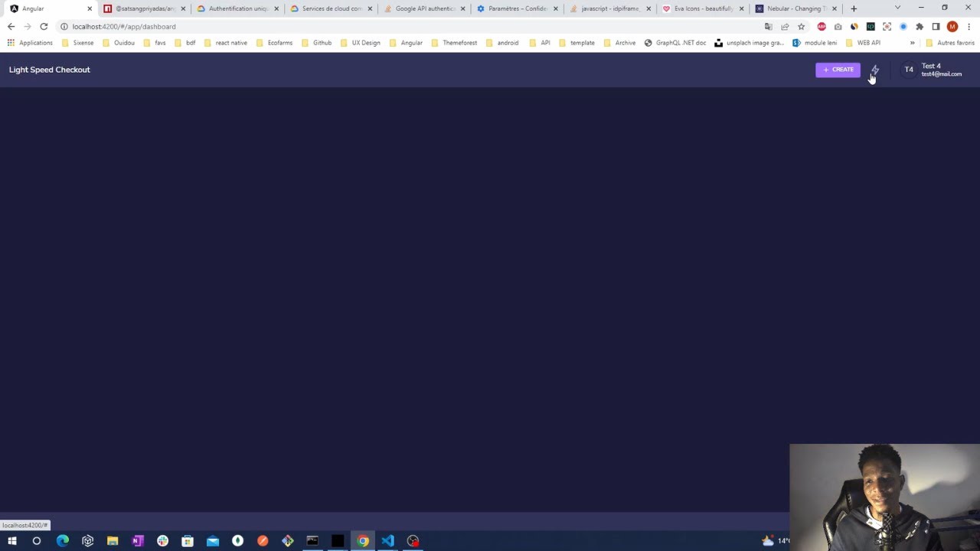Open the Themeforest bookmark folder
The width and height of the screenshot is (980, 551).
pos(453,43)
